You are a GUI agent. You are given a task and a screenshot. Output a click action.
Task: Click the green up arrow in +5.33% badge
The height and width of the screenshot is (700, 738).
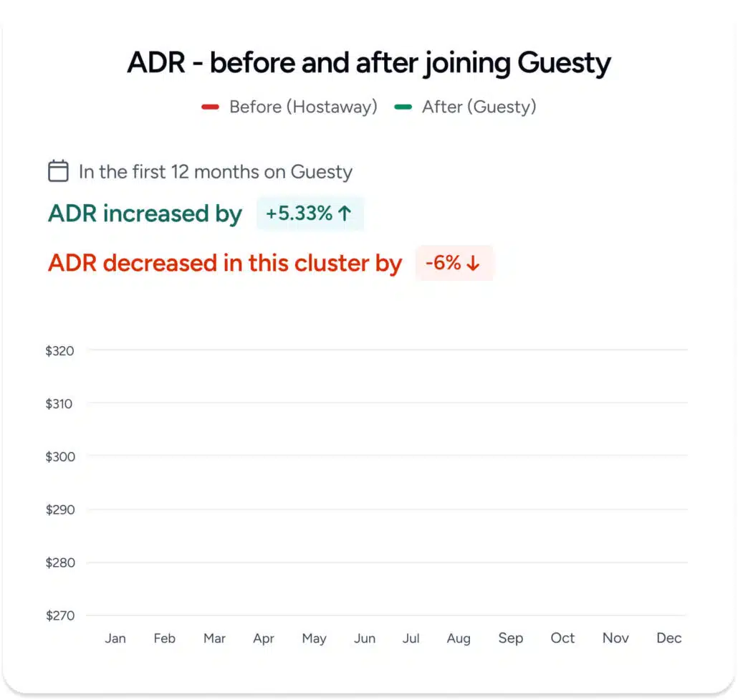(345, 214)
